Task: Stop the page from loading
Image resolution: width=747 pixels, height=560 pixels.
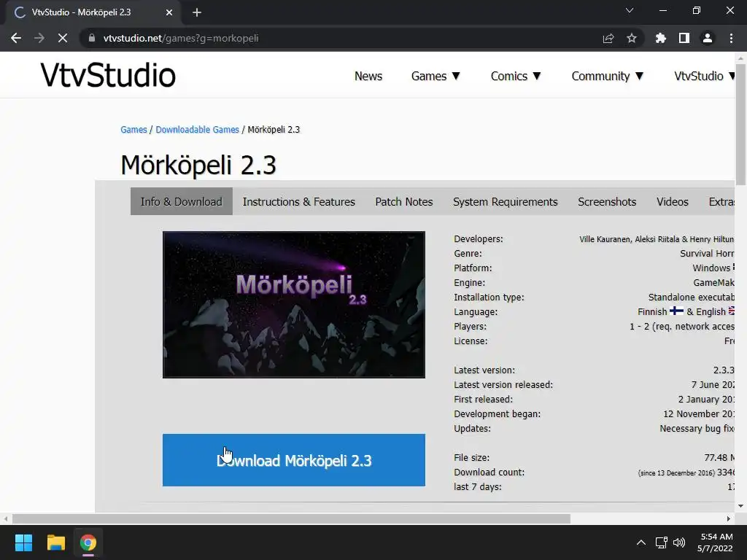Action: [x=63, y=38]
